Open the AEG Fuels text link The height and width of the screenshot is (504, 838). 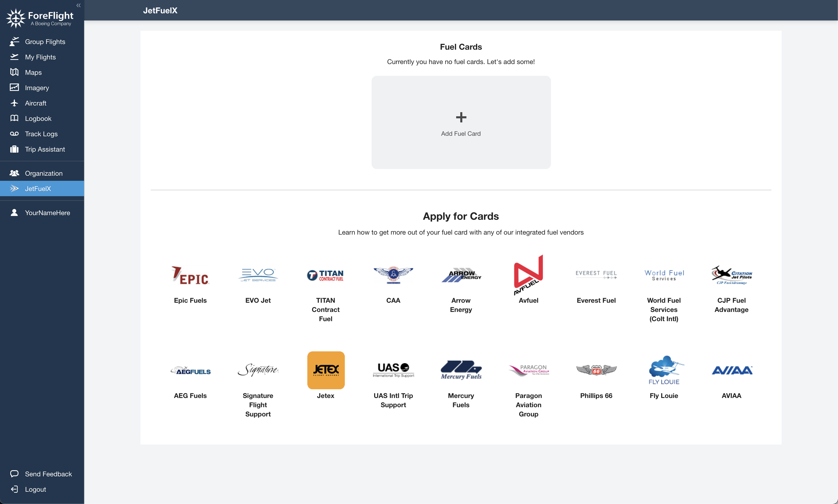190,396
